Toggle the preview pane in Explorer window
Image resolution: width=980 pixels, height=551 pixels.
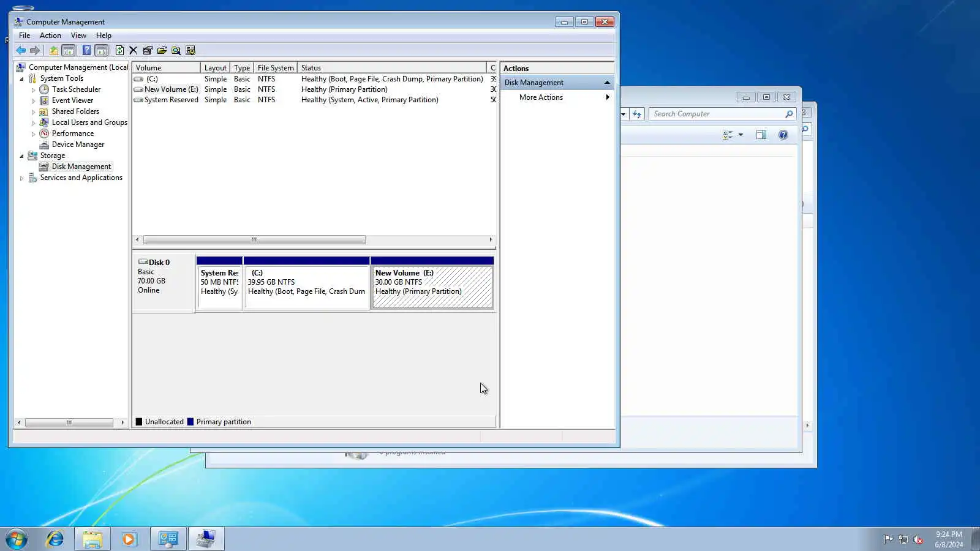(761, 135)
